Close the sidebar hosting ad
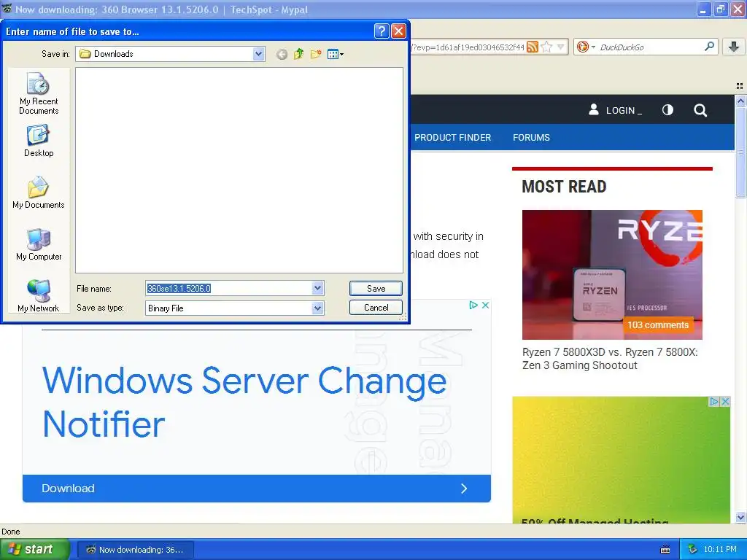This screenshot has width=747, height=560. pos(725,402)
